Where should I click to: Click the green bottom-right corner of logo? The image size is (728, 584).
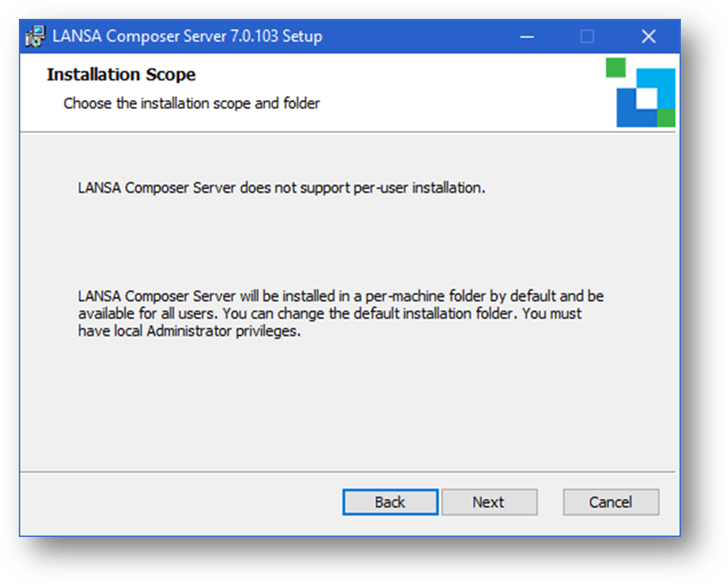(x=665, y=117)
